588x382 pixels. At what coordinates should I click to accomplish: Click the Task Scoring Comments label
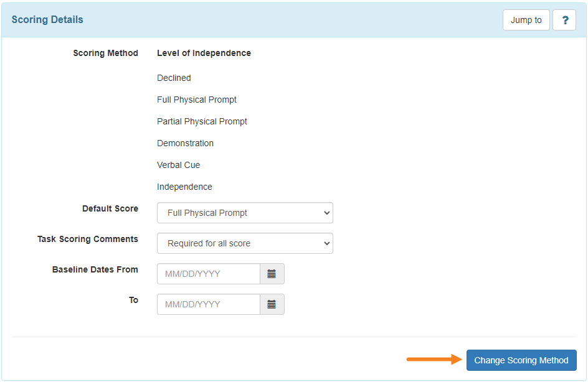tap(88, 239)
